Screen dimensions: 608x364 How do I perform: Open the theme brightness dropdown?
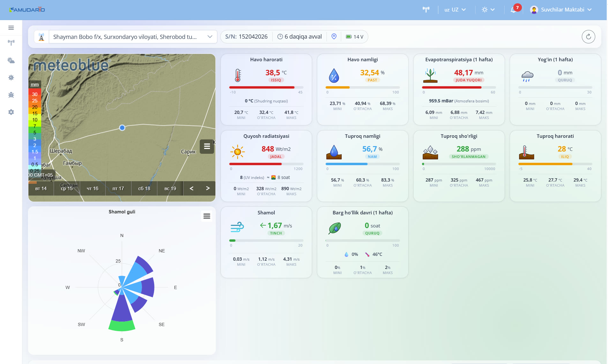point(488,10)
